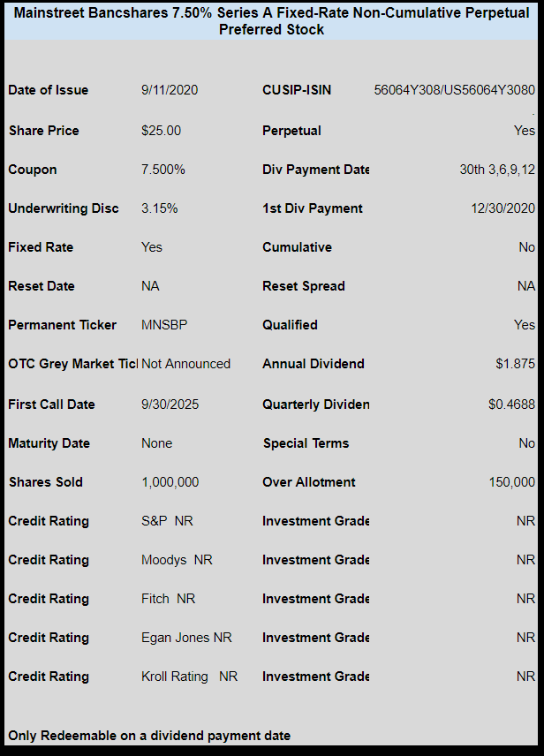Select the Date of Issue value 9/11/2020

tap(170, 90)
